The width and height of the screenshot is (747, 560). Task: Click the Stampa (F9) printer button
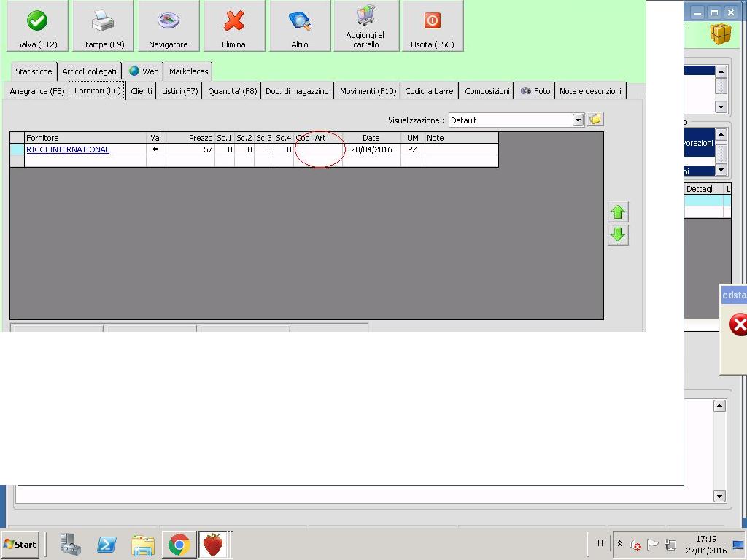[102, 26]
